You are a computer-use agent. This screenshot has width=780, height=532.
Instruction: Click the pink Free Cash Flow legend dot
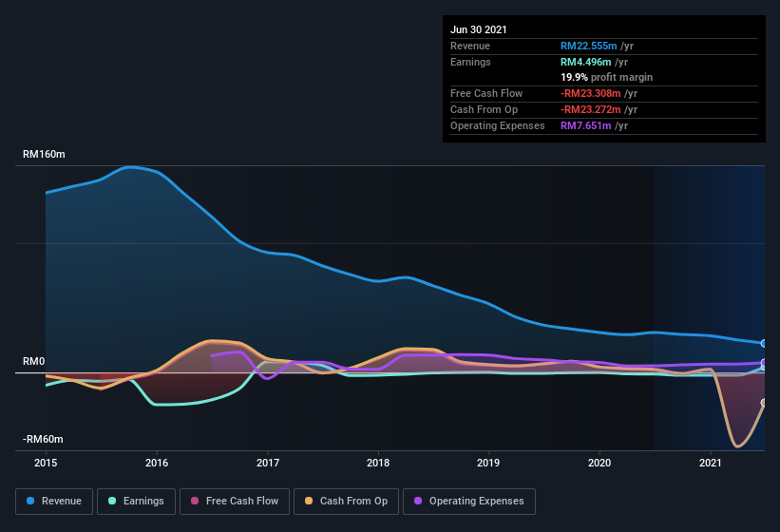[195, 501]
